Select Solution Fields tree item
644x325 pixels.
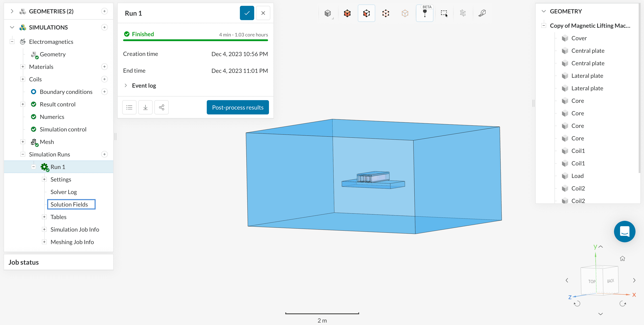(69, 204)
